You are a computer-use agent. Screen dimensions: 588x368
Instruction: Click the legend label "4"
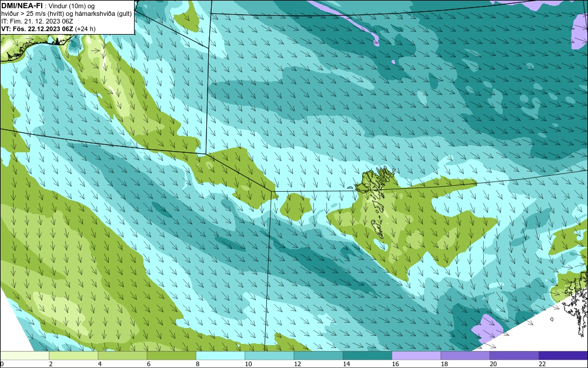coord(100,364)
